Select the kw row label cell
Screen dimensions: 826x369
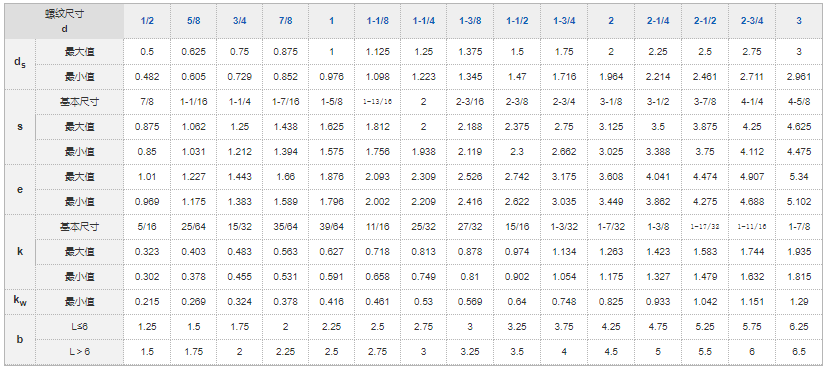click(20, 302)
